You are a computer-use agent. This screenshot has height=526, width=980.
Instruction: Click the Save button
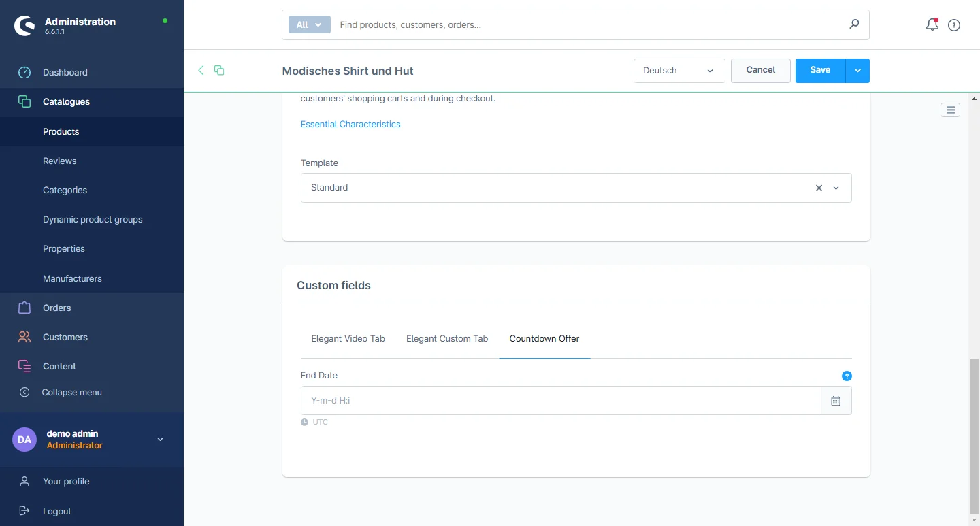pos(820,70)
